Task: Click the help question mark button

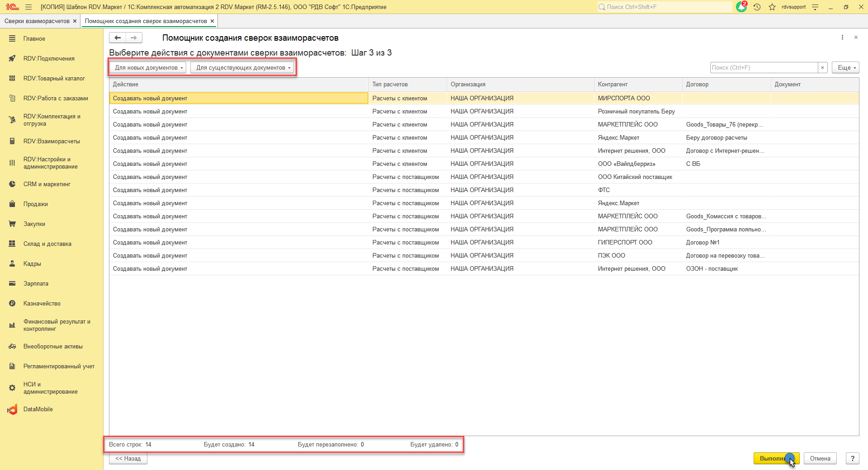Action: (853, 458)
